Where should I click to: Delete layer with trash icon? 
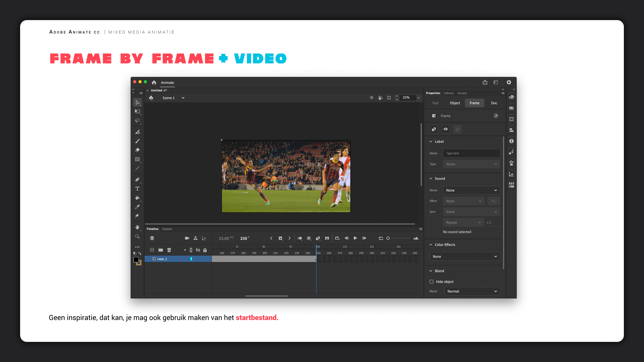click(169, 250)
